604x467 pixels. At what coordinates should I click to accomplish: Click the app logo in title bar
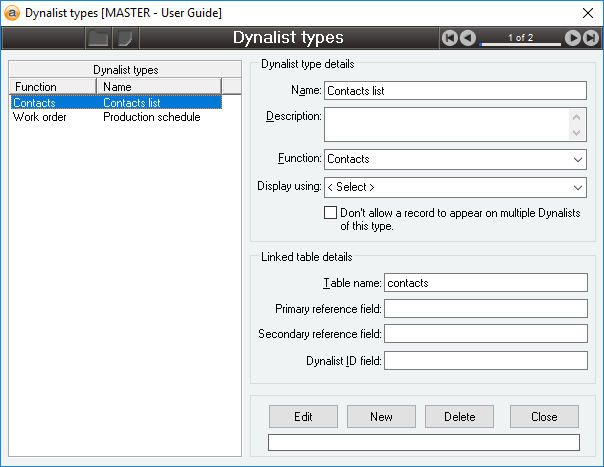point(12,12)
